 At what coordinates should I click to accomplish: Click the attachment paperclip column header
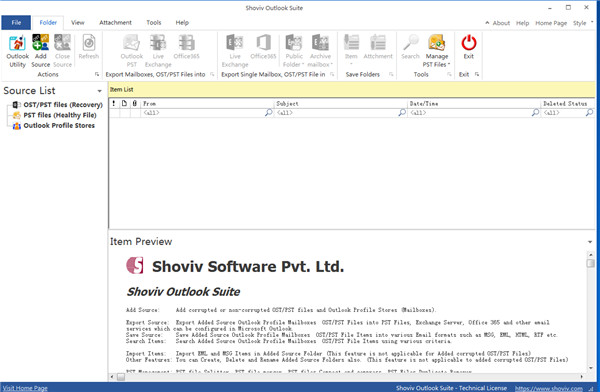135,103
